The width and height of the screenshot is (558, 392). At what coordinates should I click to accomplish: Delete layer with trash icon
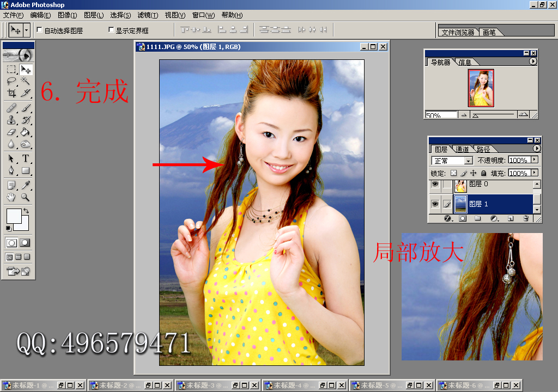point(526,218)
